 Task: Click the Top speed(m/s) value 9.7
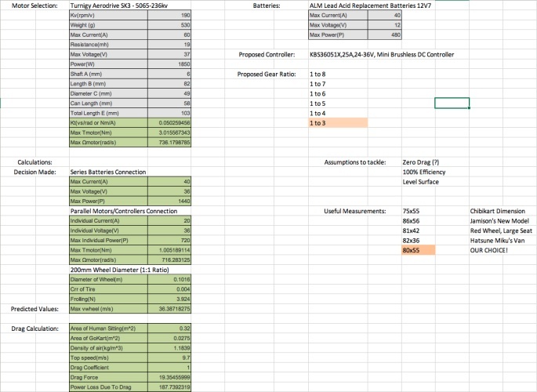pyautogui.click(x=169, y=358)
